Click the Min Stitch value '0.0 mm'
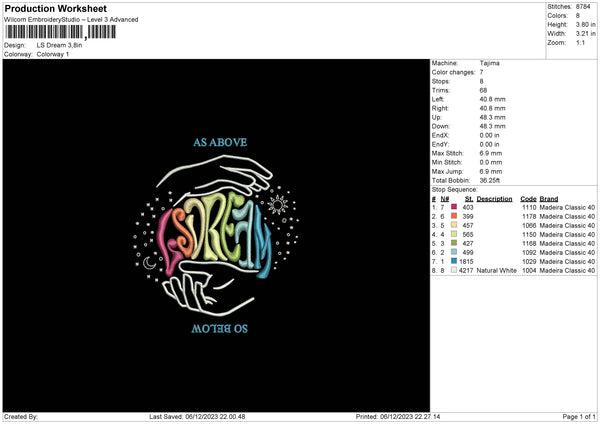Screen dimensions: 600x424 point(491,162)
